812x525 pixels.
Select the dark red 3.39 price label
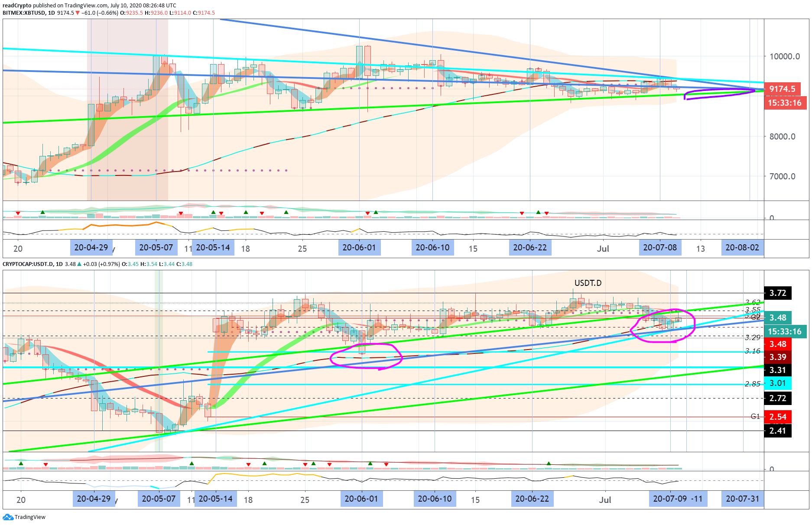click(778, 357)
